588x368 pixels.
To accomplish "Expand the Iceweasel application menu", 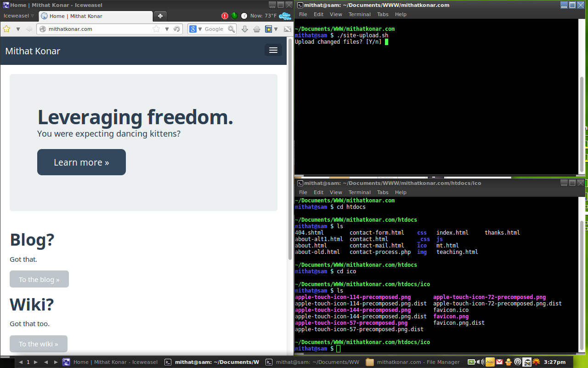I will (19, 16).
